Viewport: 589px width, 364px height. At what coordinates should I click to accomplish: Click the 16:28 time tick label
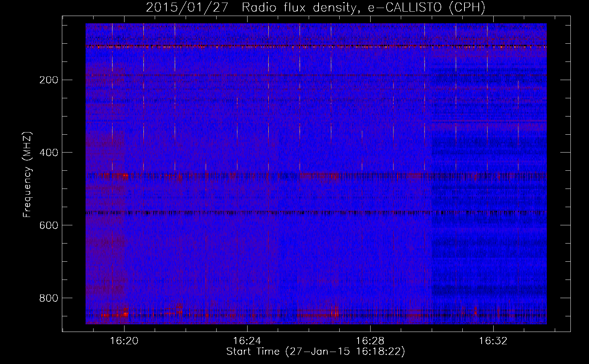pyautogui.click(x=371, y=341)
